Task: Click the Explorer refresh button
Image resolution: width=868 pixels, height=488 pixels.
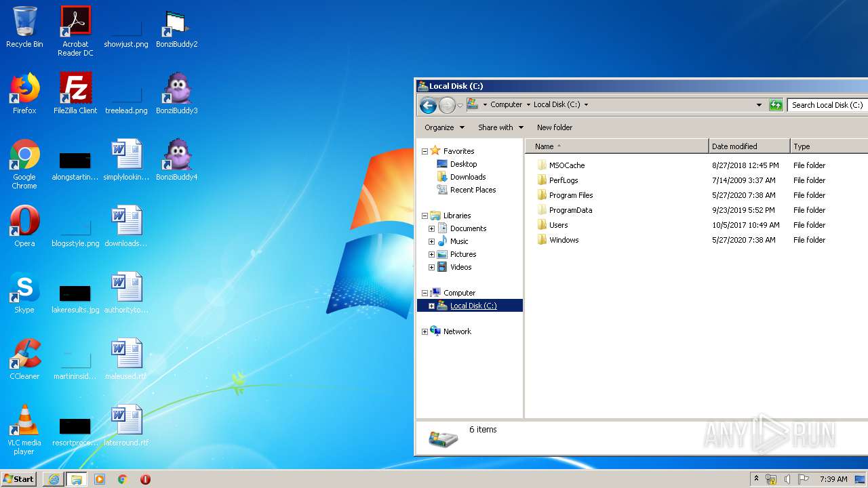Action: point(776,105)
